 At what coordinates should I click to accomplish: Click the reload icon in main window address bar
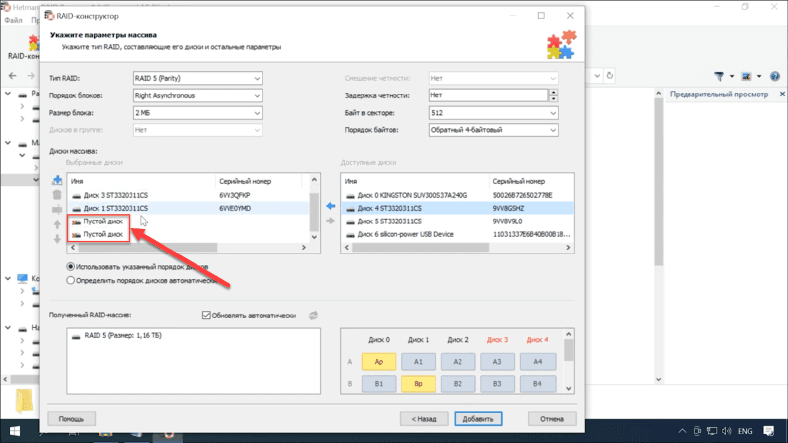click(x=610, y=76)
